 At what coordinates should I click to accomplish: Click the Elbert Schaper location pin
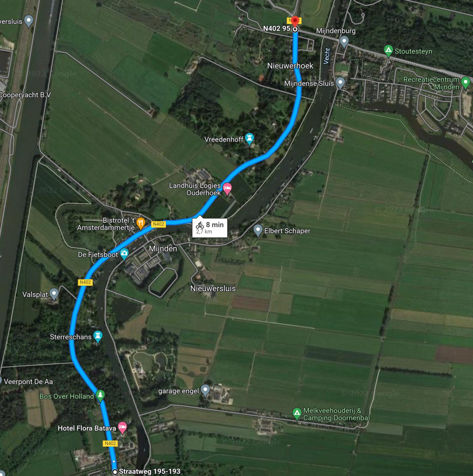(258, 230)
